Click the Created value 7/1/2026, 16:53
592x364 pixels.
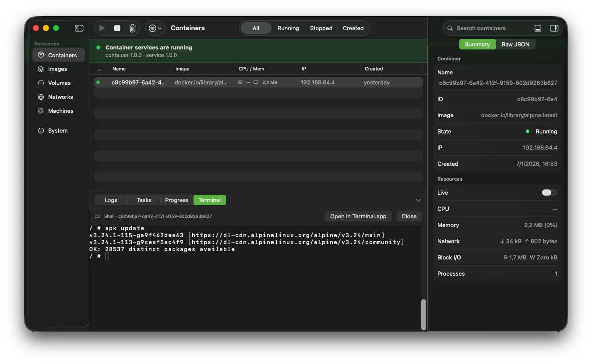537,164
